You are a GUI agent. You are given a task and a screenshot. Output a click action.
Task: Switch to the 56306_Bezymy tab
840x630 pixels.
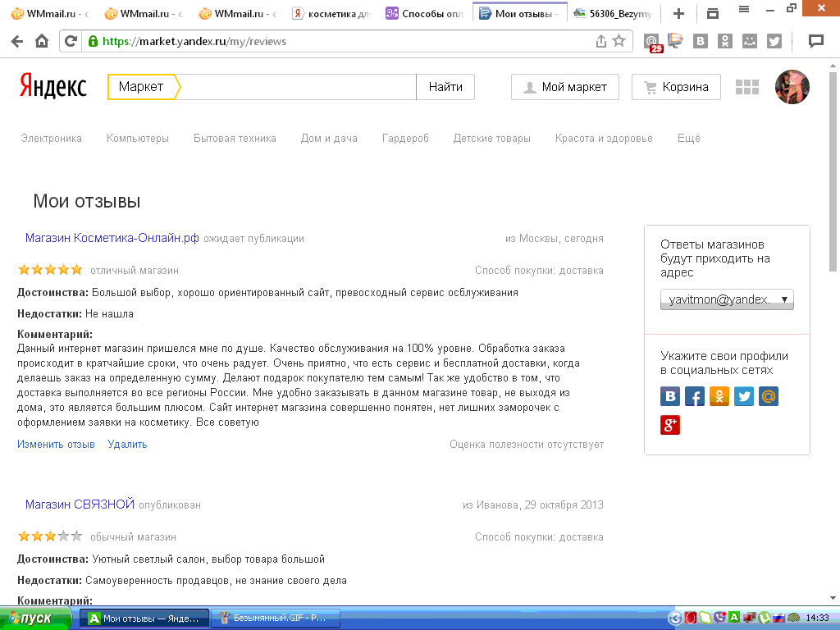pyautogui.click(x=614, y=14)
